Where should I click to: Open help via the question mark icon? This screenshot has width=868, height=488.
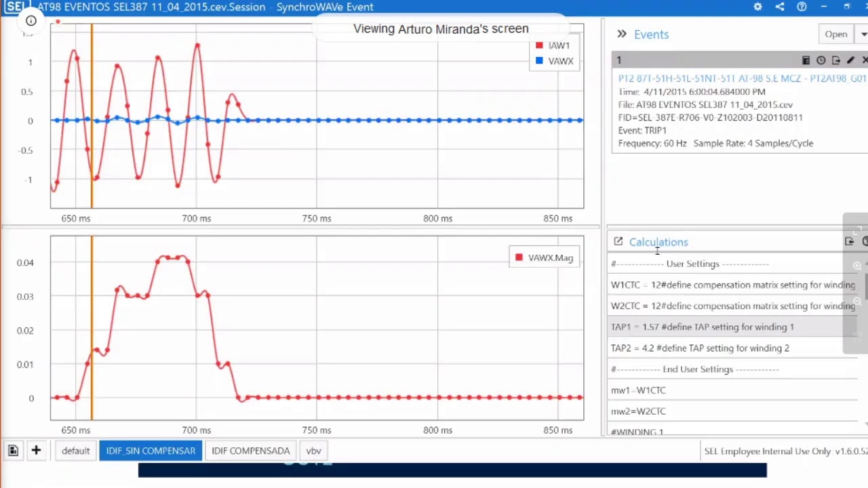click(802, 7)
